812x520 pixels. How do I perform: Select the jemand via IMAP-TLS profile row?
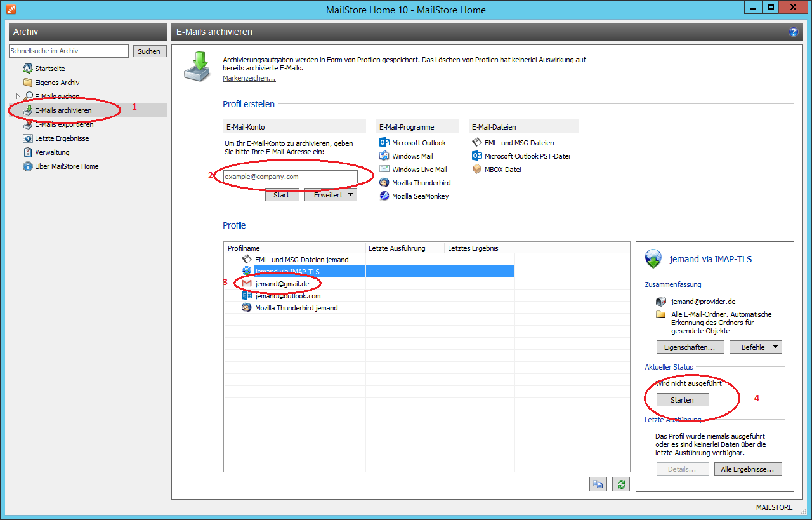(369, 272)
